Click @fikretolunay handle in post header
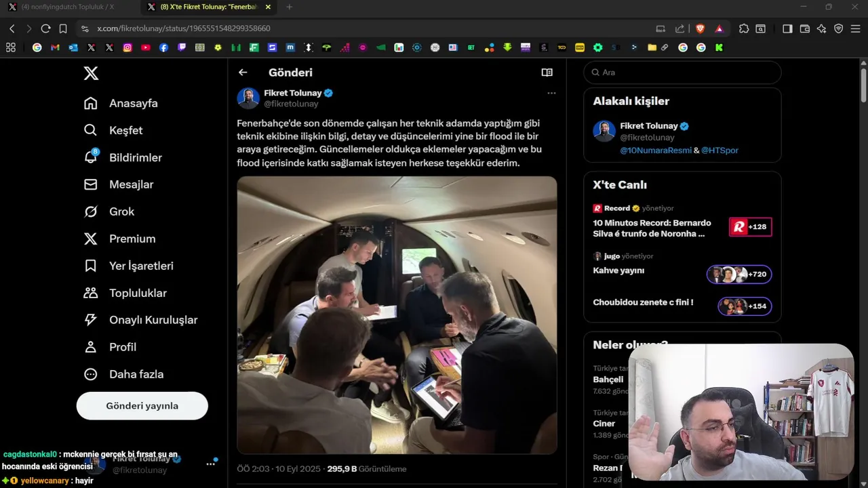 click(x=291, y=104)
